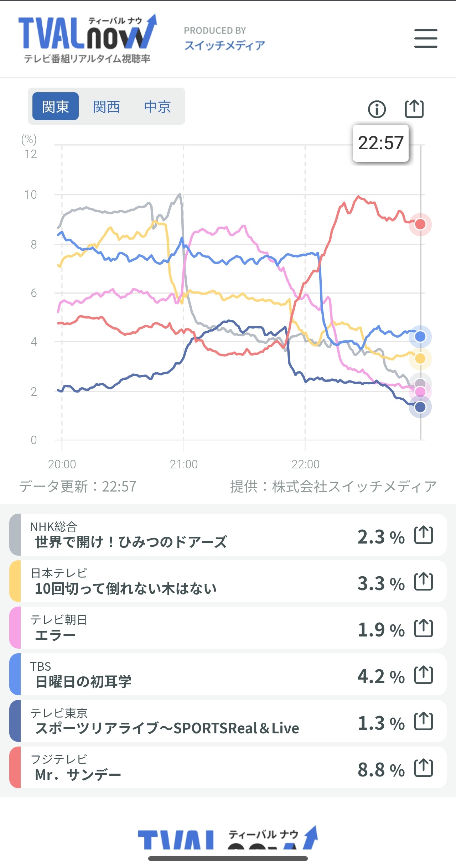Viewport: 456px width, 868px height.
Task: Share the TBS program rating
Action: pyautogui.click(x=424, y=675)
